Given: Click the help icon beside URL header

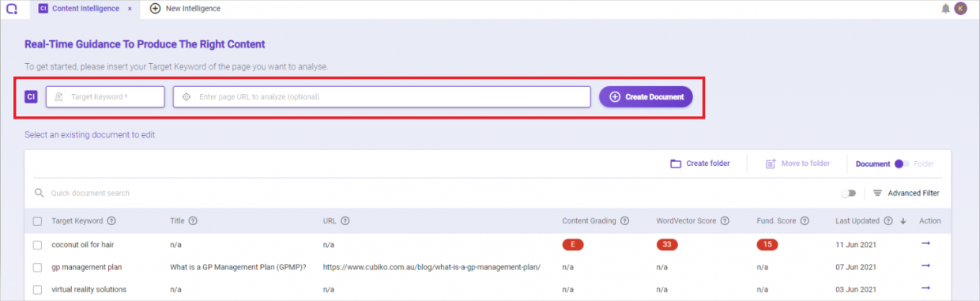Looking at the screenshot, I should [x=345, y=221].
